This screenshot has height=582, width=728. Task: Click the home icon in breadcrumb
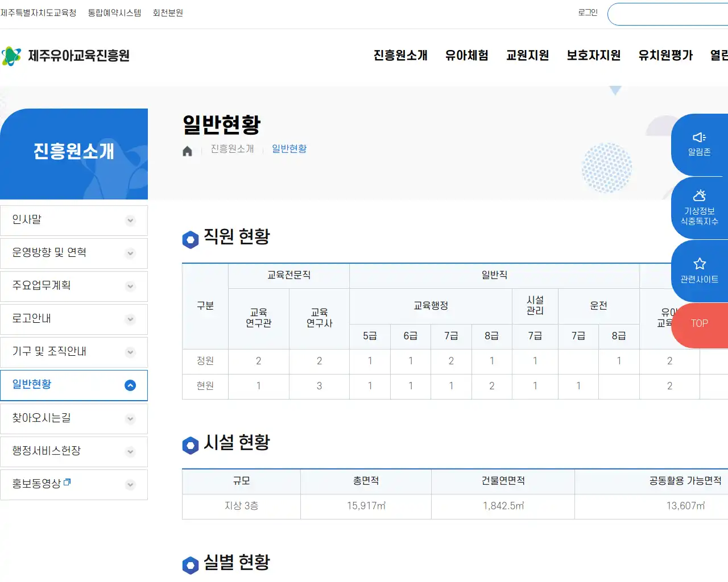(x=187, y=151)
